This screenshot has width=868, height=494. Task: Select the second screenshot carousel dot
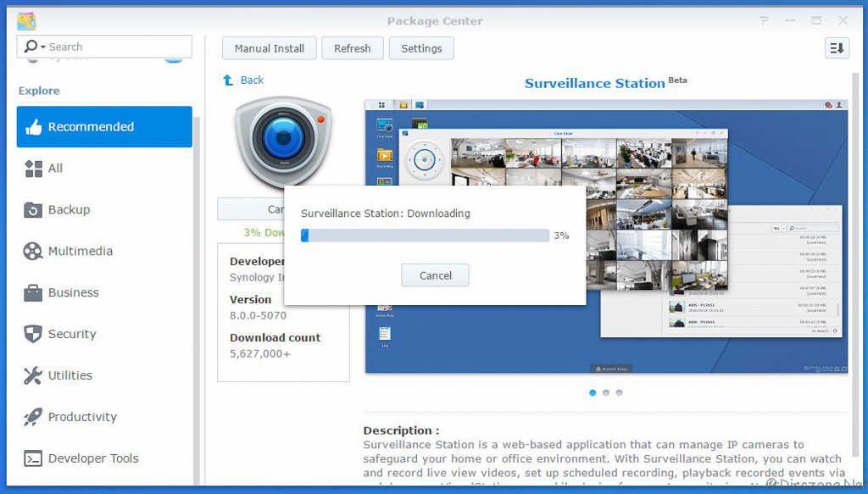[x=605, y=393]
